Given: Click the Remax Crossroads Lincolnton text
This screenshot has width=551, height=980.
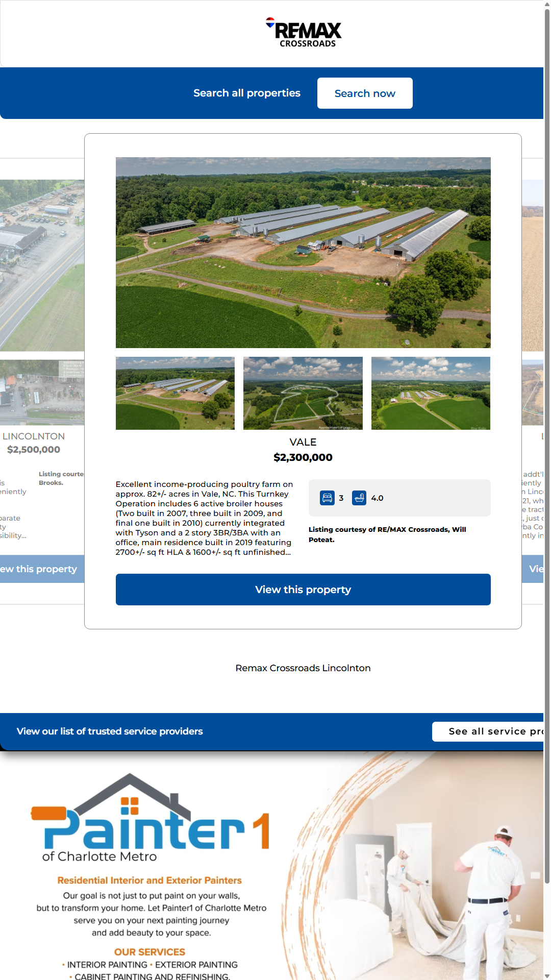Looking at the screenshot, I should [303, 668].
